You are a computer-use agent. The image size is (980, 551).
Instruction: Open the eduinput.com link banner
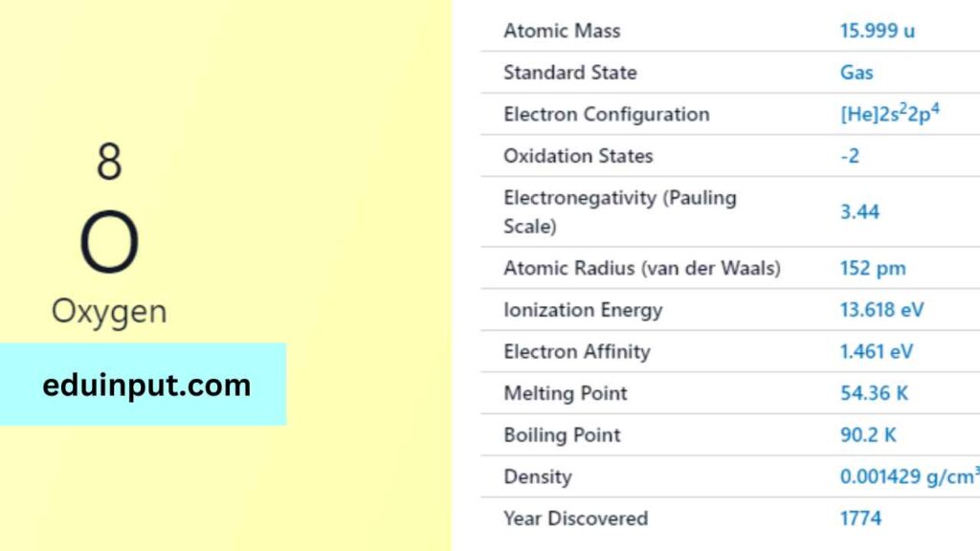point(144,385)
